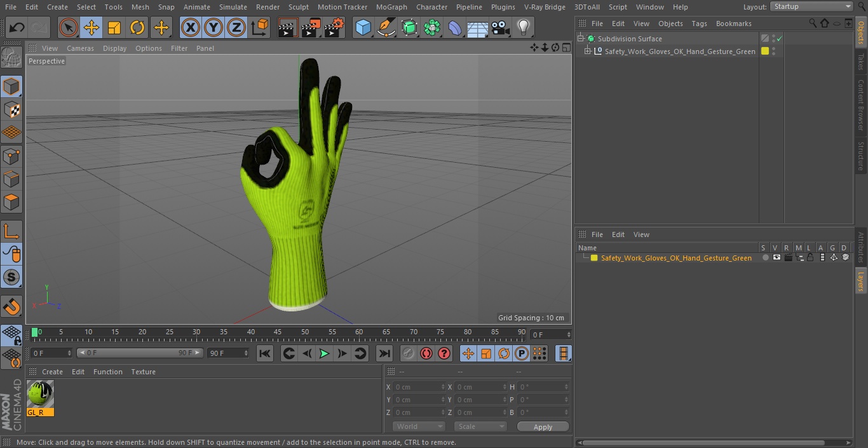This screenshot has width=868, height=448.
Task: Click the Record Active Objects button
Action: [x=409, y=353]
